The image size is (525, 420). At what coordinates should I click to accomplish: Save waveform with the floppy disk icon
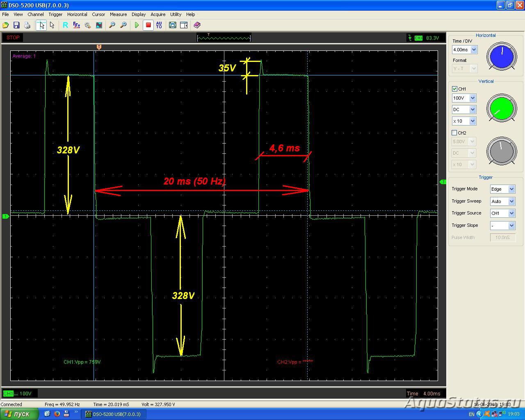click(x=16, y=25)
